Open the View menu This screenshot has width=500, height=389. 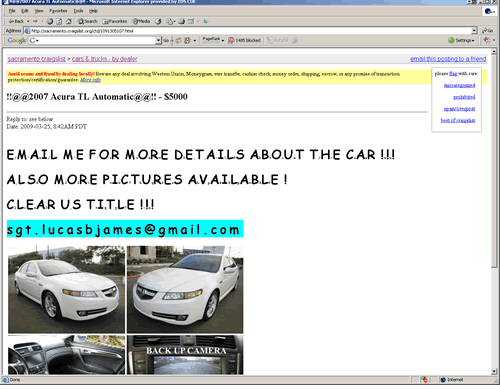[39, 11]
